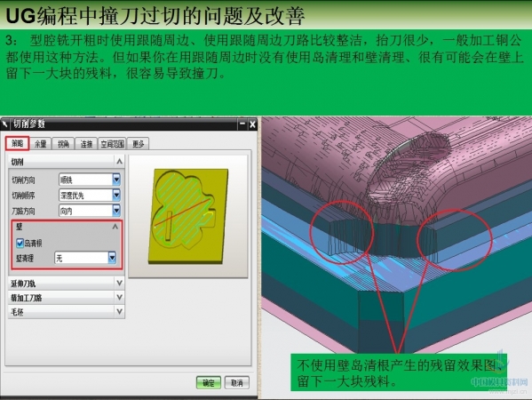The image size is (532, 400).
Task: Close the 切削参数 dialog
Action: [x=252, y=124]
